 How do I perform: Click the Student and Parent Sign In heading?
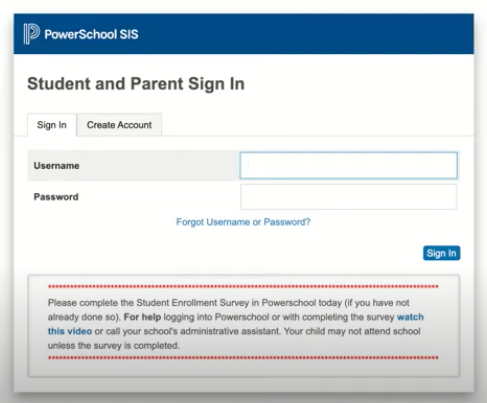(136, 84)
